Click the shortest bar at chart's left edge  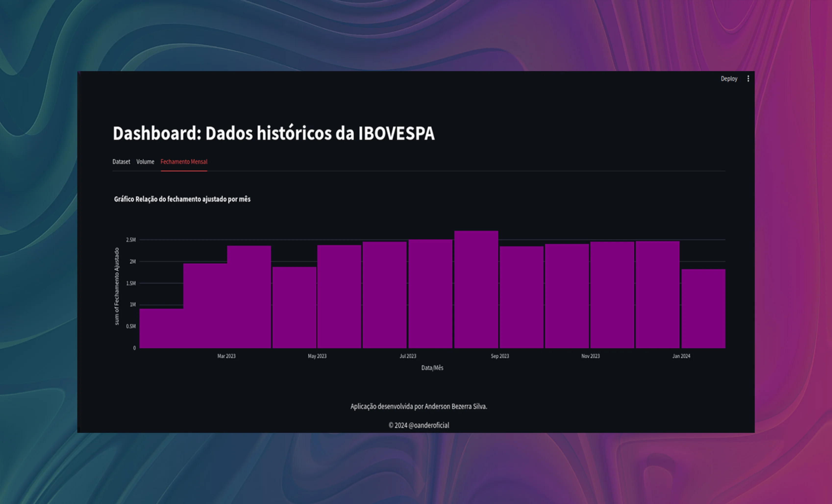pos(161,328)
